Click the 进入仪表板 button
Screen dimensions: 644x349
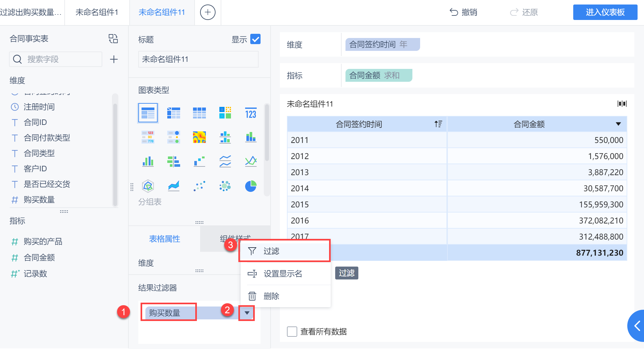tap(605, 13)
